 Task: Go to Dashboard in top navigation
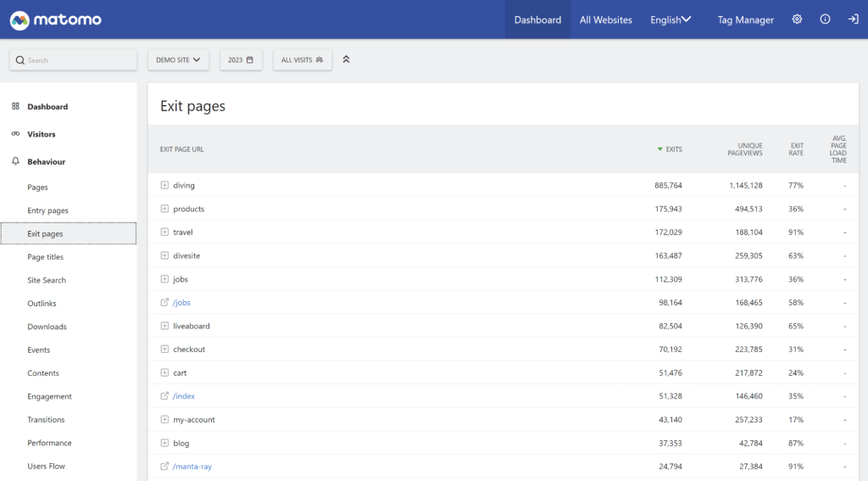coord(537,20)
